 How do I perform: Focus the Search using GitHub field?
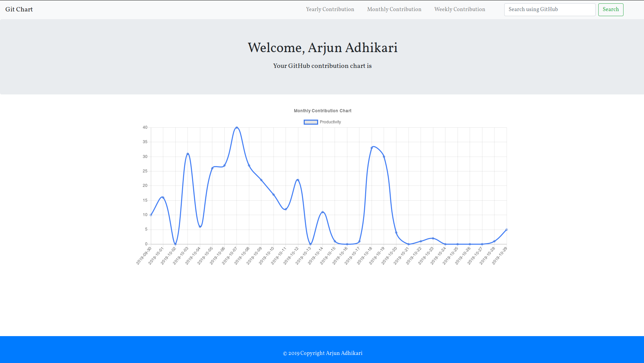click(x=550, y=10)
